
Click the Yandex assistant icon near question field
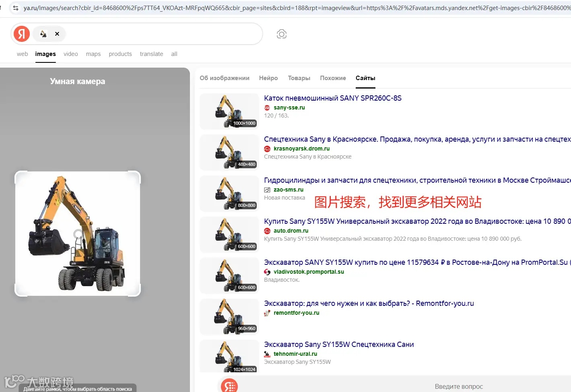coord(229,386)
